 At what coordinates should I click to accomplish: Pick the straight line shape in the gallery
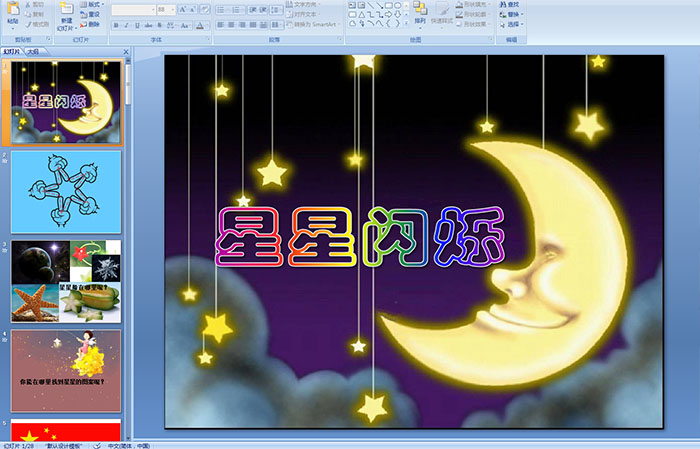[371, 5]
